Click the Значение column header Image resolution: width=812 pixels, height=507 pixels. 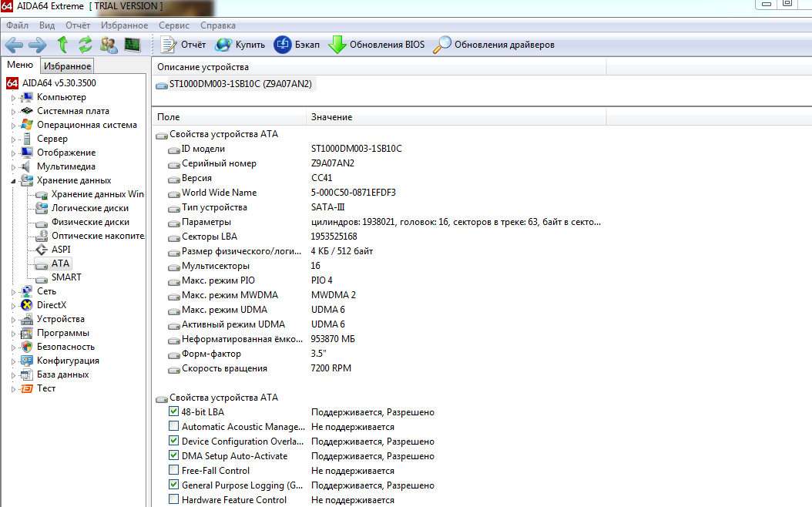(456, 117)
